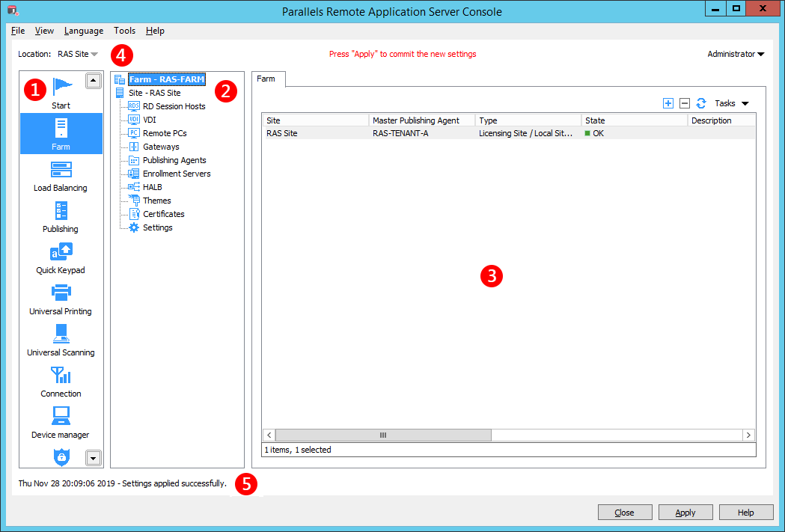
Task: Open the File menu
Action: click(18, 31)
